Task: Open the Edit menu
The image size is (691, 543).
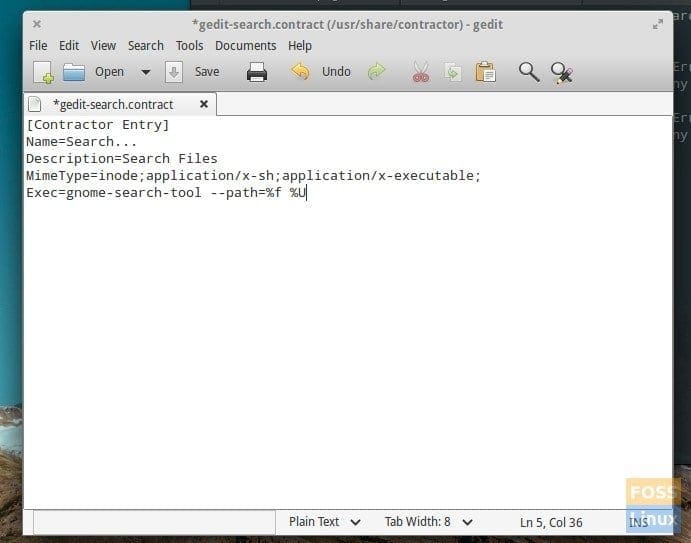Action: 69,46
